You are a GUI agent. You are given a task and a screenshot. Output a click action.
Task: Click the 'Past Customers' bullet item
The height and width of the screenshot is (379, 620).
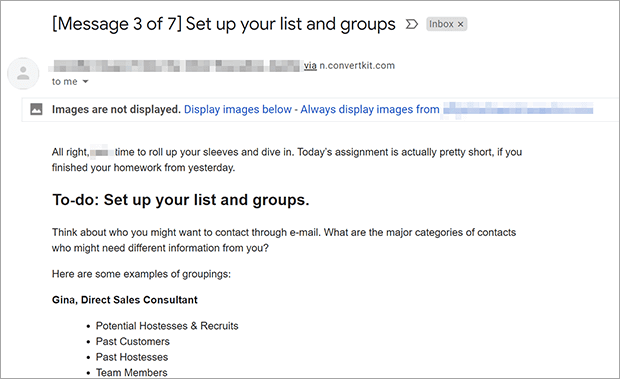(132, 341)
